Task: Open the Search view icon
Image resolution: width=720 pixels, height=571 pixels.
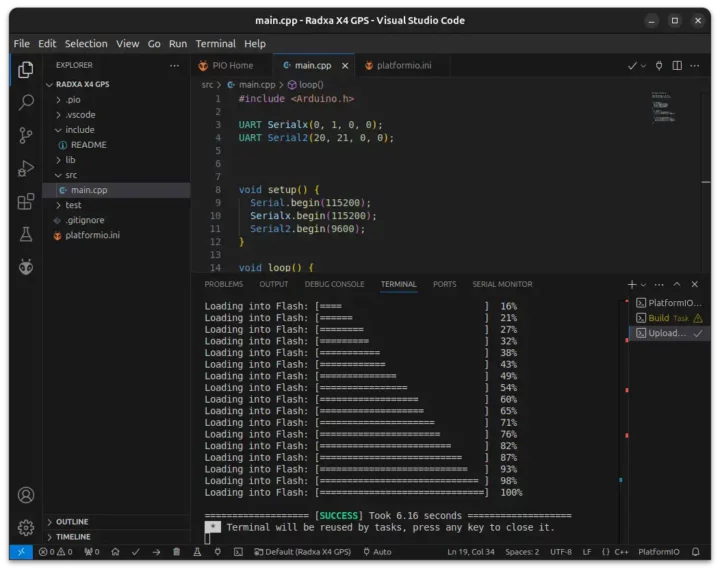Action: [x=26, y=102]
